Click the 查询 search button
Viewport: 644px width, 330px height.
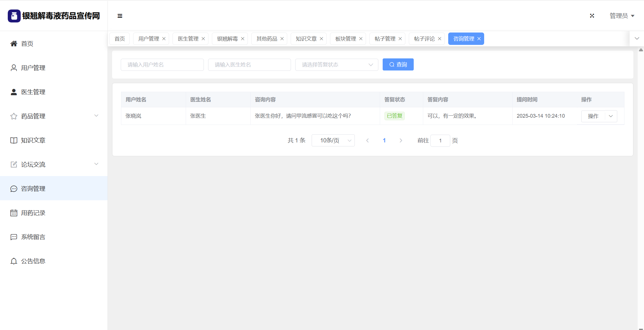click(398, 64)
